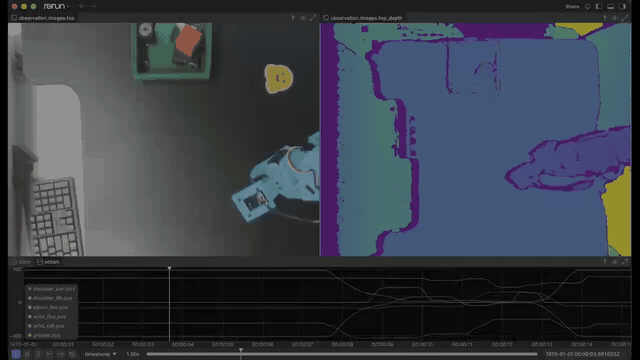This screenshot has width=640, height=360.
Task: Open help for top_depth view
Action: [x=604, y=18]
